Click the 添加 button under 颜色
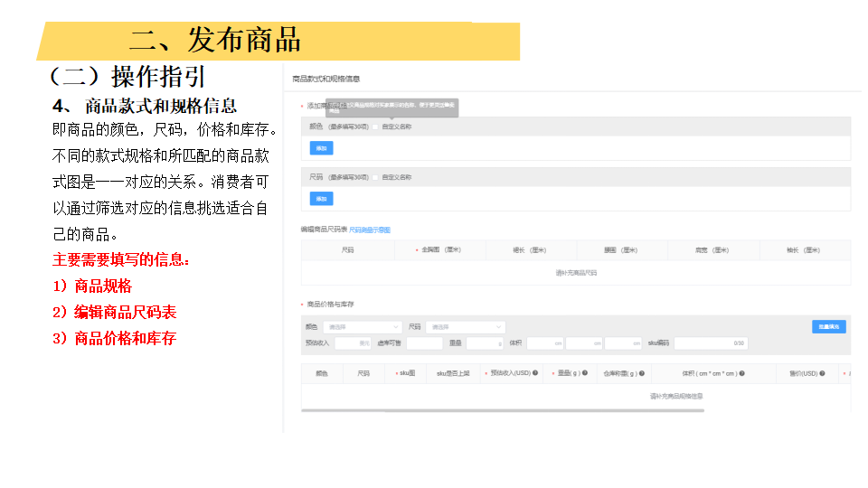Image resolution: width=868 pixels, height=488 pixels. 321,147
